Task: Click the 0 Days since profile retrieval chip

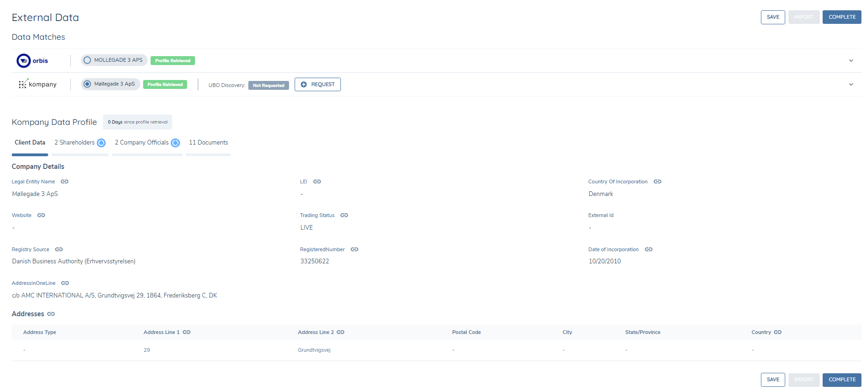Action: tap(137, 122)
